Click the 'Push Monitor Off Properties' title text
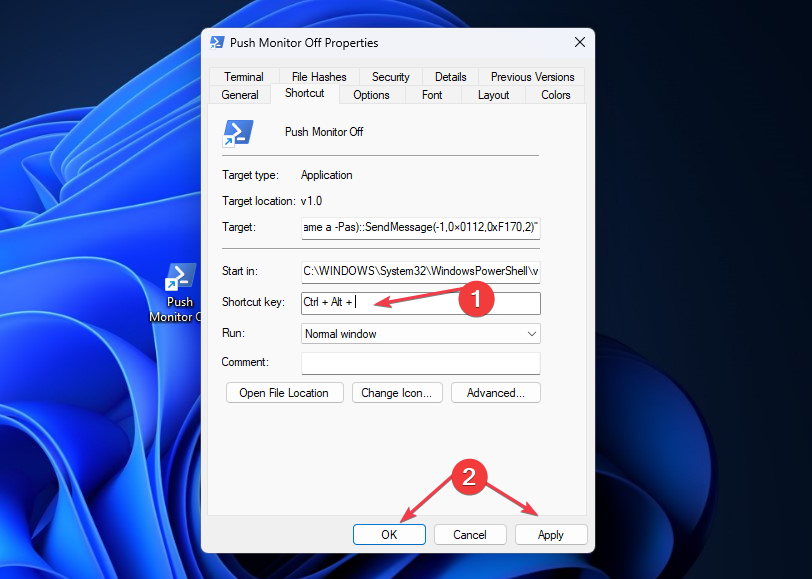Screen dimensions: 812x579 [304, 42]
